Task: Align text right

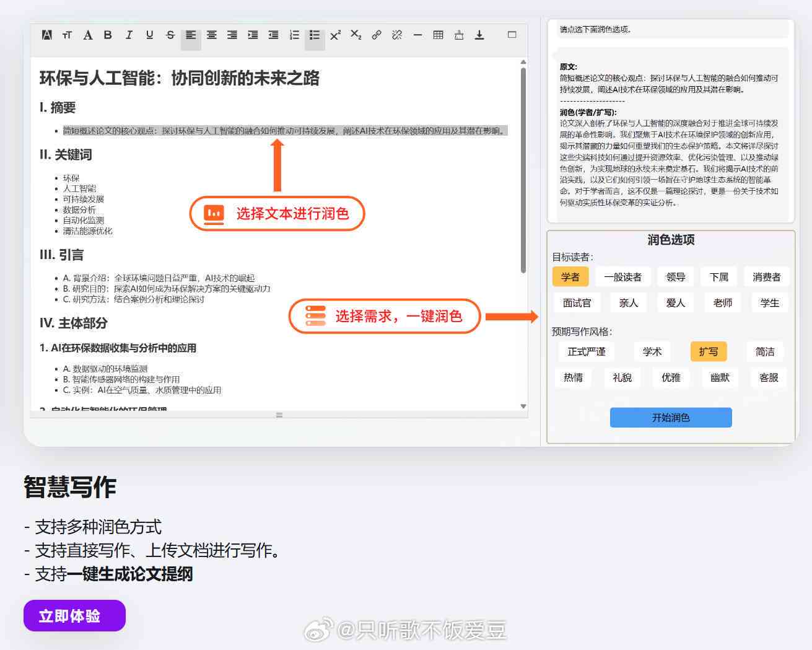Action: pos(232,35)
